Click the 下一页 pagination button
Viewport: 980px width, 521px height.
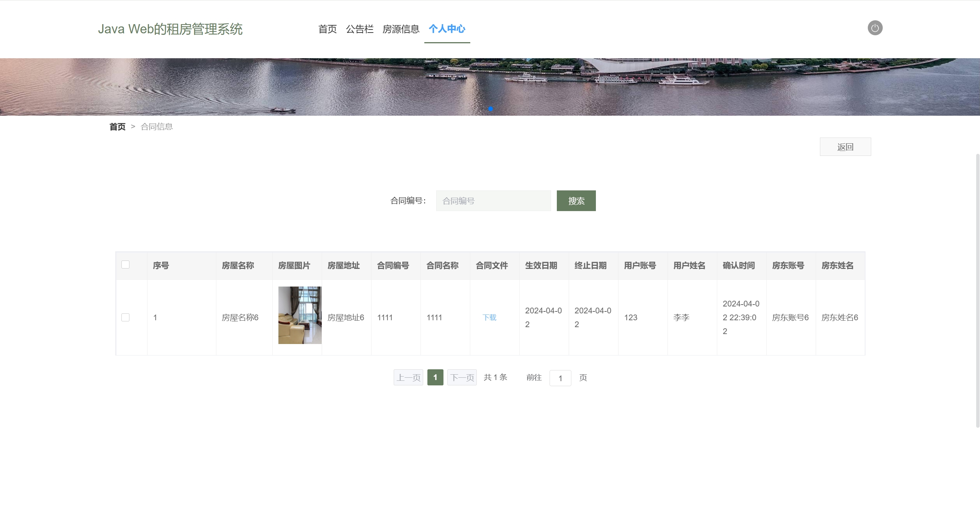point(462,377)
